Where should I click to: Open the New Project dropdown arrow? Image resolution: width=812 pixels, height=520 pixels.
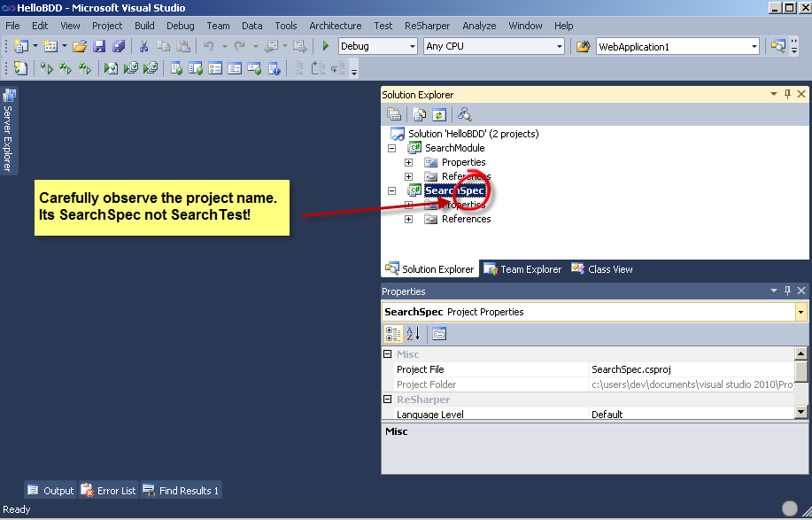point(35,46)
